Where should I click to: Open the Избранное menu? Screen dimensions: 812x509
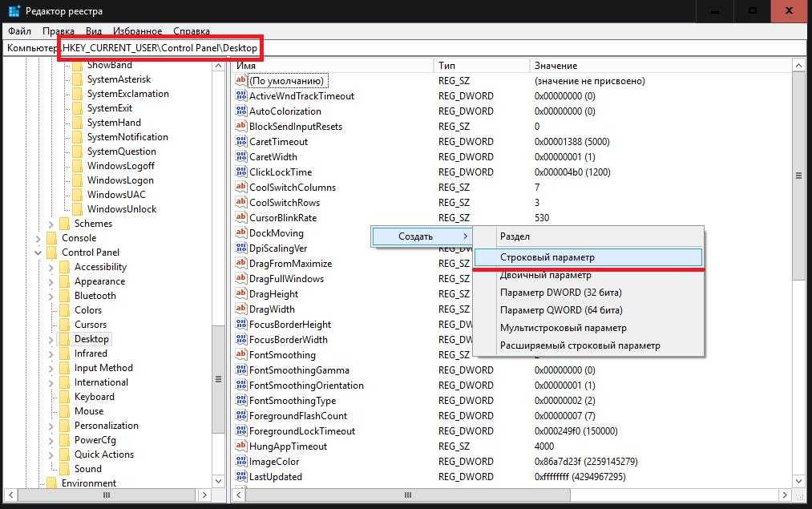click(137, 31)
